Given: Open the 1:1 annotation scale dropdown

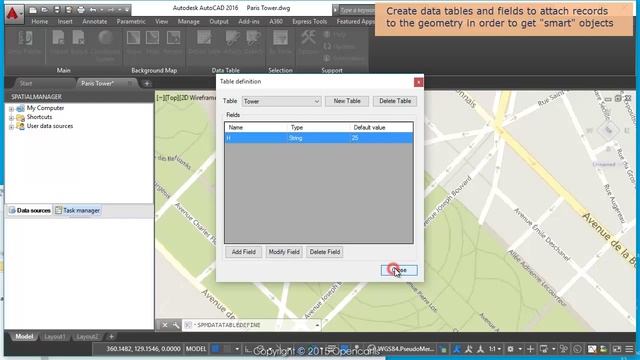Looking at the screenshot, I should pyautogui.click(x=495, y=349).
